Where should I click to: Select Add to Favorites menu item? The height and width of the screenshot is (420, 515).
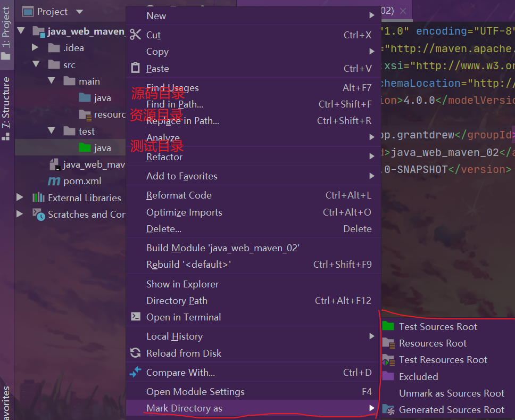[253, 176]
